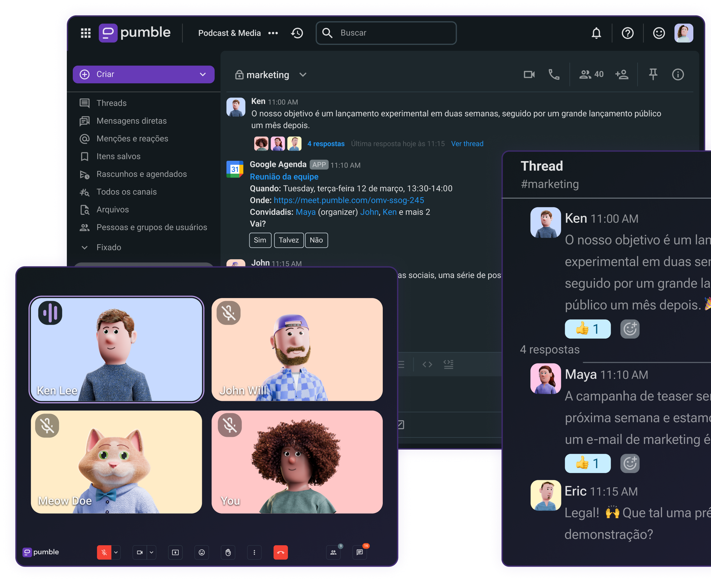The height and width of the screenshot is (588, 711).
Task: Expand microphone options arrow in meeting
Action: tap(116, 552)
